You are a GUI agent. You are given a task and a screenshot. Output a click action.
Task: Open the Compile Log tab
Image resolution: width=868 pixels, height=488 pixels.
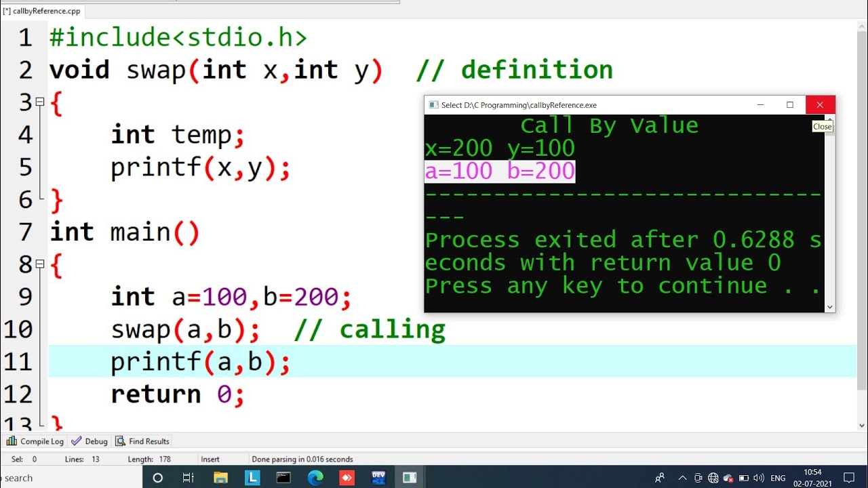tap(35, 441)
